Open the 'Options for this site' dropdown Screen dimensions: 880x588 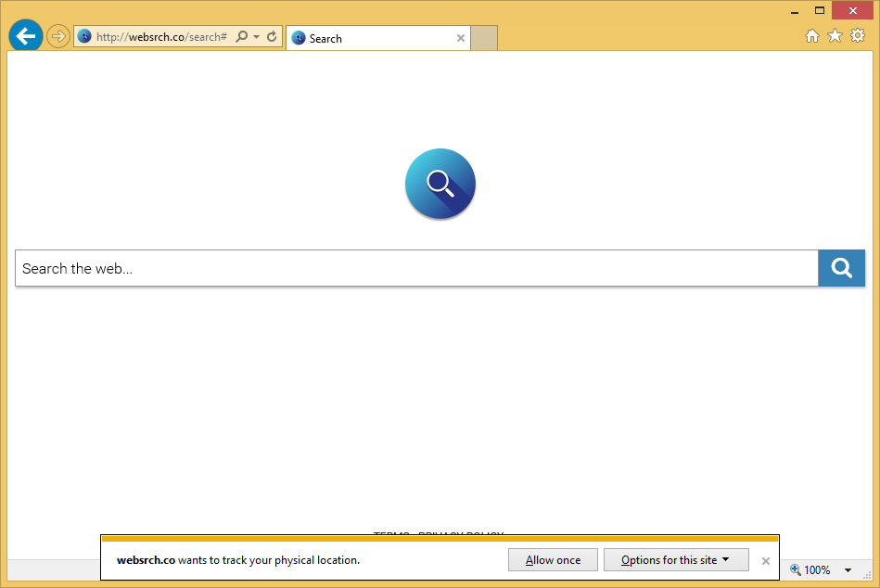click(x=675, y=560)
